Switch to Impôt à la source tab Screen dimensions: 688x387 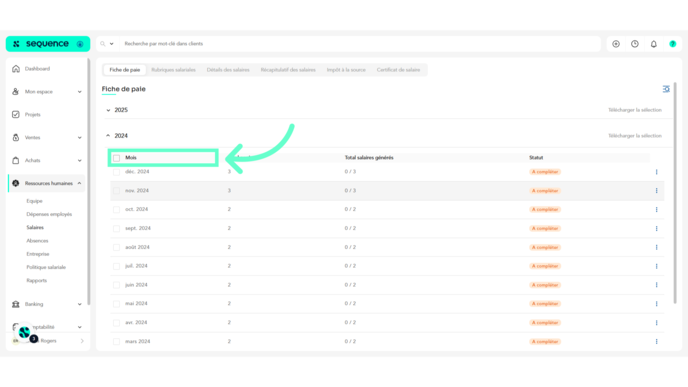click(x=346, y=70)
